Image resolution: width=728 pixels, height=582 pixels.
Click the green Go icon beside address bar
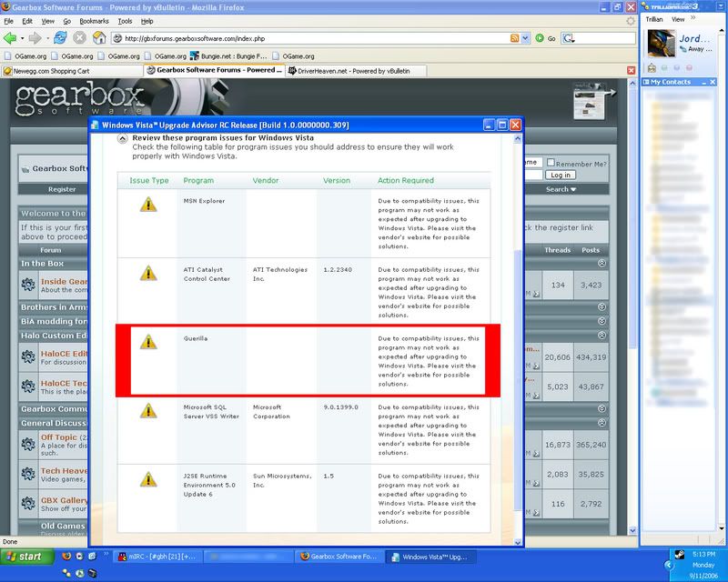point(540,38)
